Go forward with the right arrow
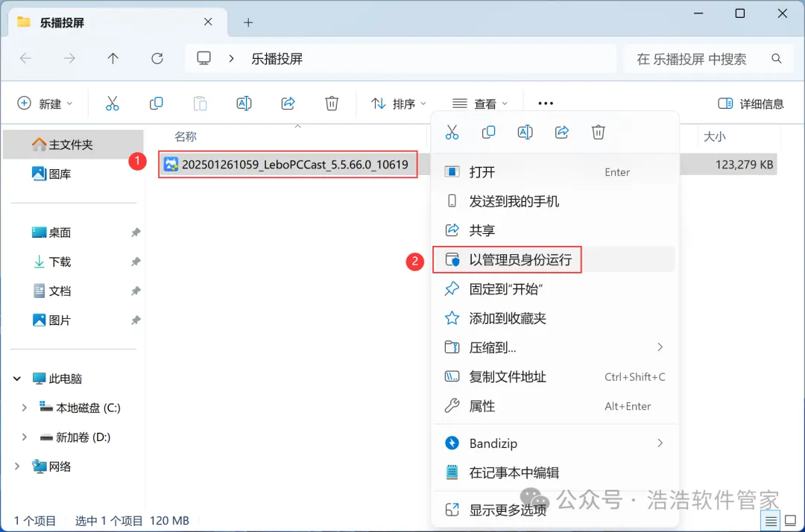805x532 pixels. click(69, 58)
